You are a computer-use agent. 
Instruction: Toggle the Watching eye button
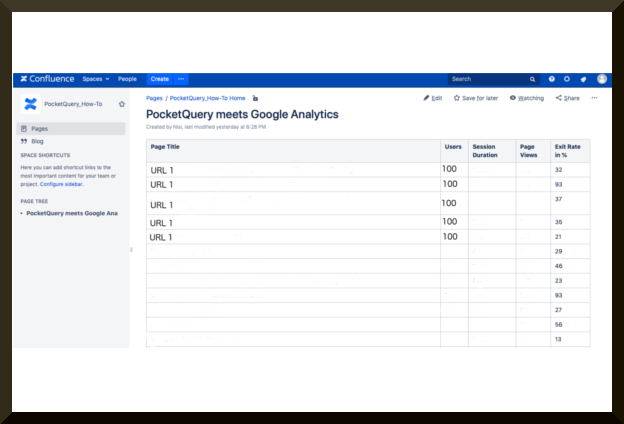pyautogui.click(x=527, y=98)
